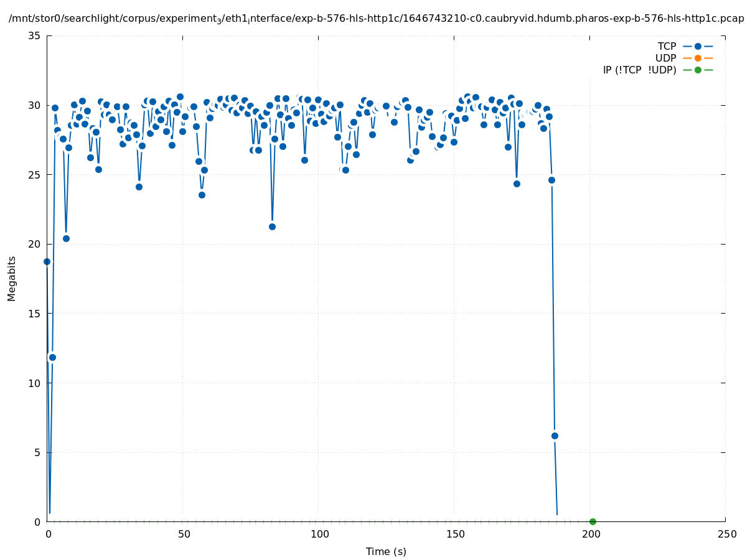Pick the dip point around 57 seconds
Screen dimensions: 745x560
click(x=202, y=195)
